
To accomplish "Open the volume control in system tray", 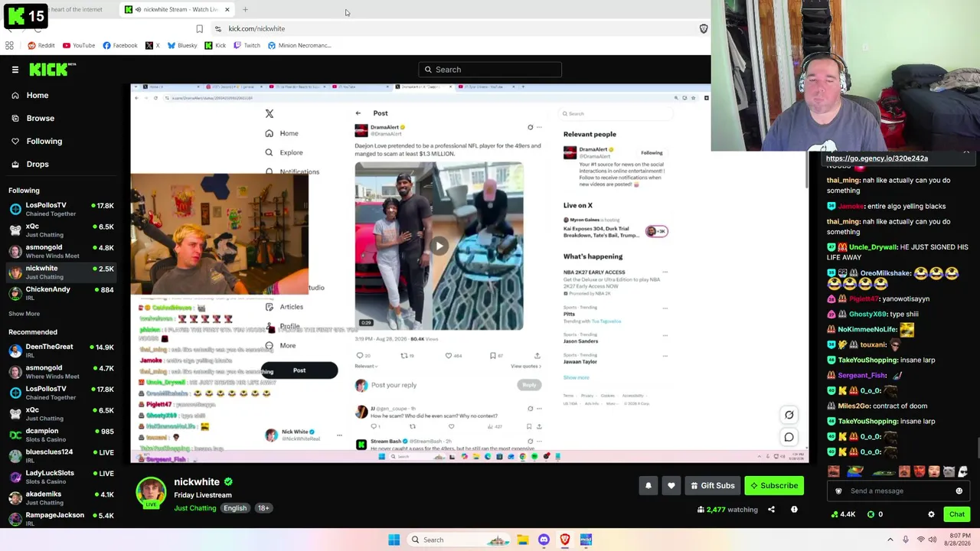I will [933, 540].
